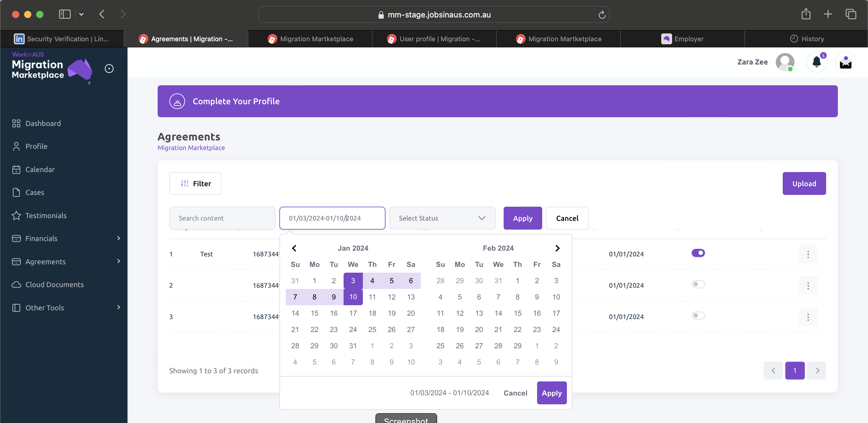Select February 29 in the date picker

click(x=517, y=346)
